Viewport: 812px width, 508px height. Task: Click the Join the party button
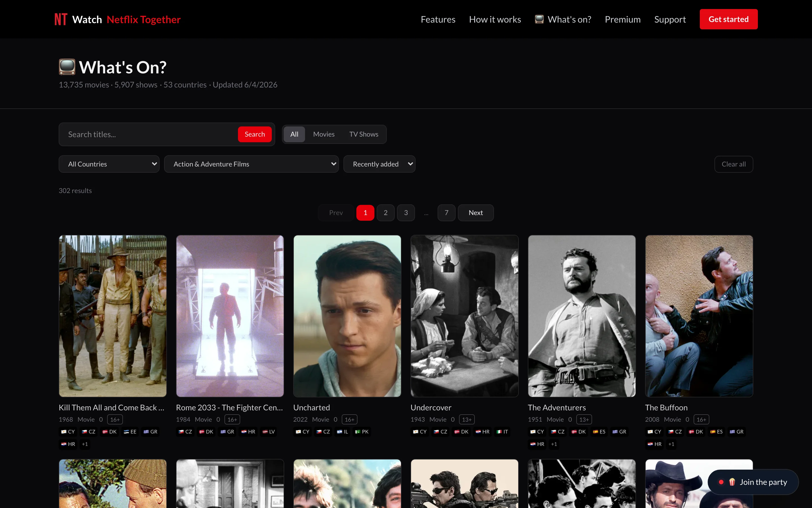click(753, 482)
